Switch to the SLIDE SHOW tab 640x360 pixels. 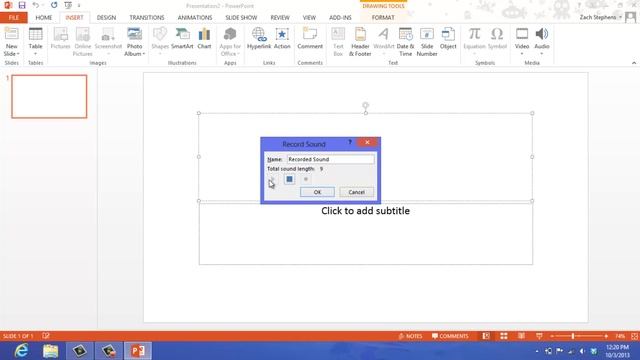[x=241, y=18]
